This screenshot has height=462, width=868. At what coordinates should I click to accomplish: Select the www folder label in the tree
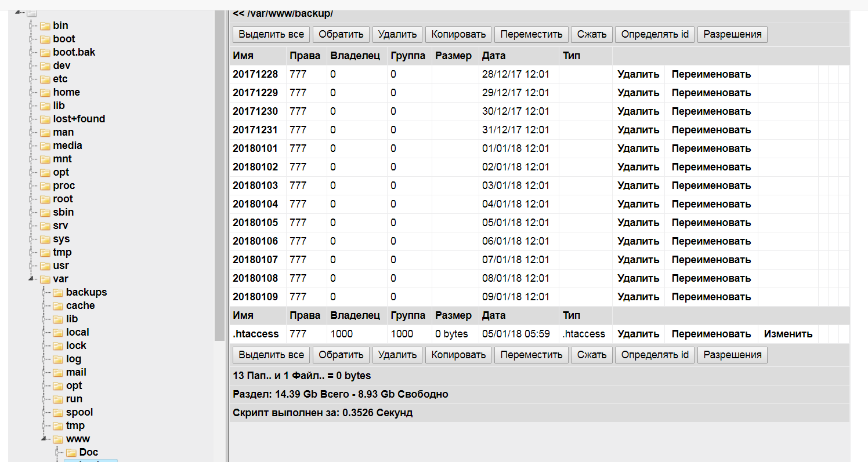pos(78,439)
